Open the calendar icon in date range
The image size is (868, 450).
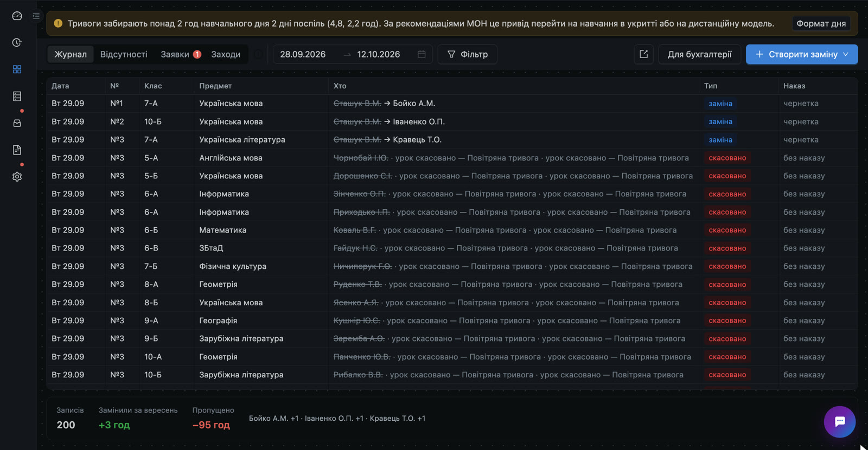click(422, 54)
